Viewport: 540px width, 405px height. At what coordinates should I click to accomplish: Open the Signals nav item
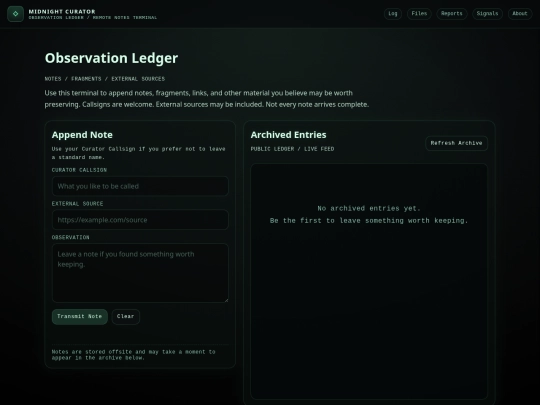tap(487, 14)
